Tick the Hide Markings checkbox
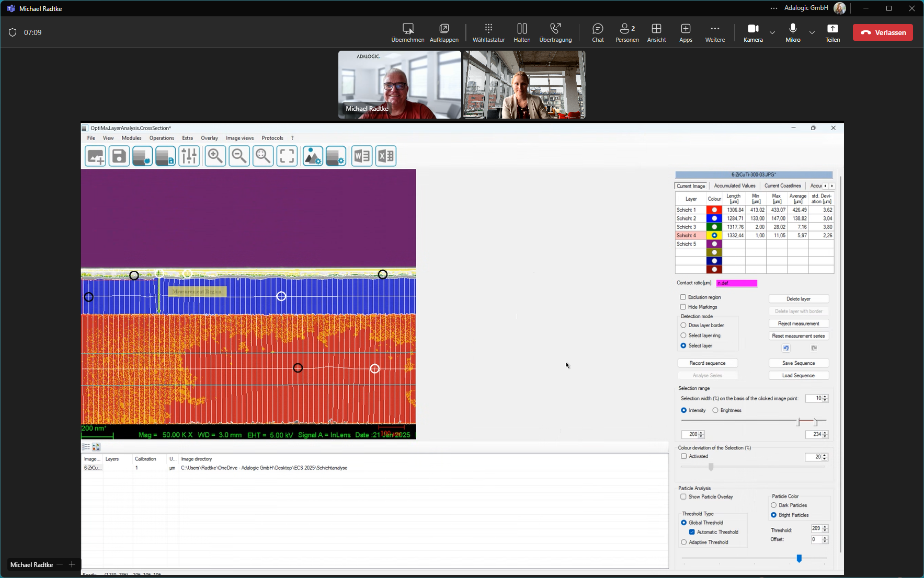 [683, 307]
